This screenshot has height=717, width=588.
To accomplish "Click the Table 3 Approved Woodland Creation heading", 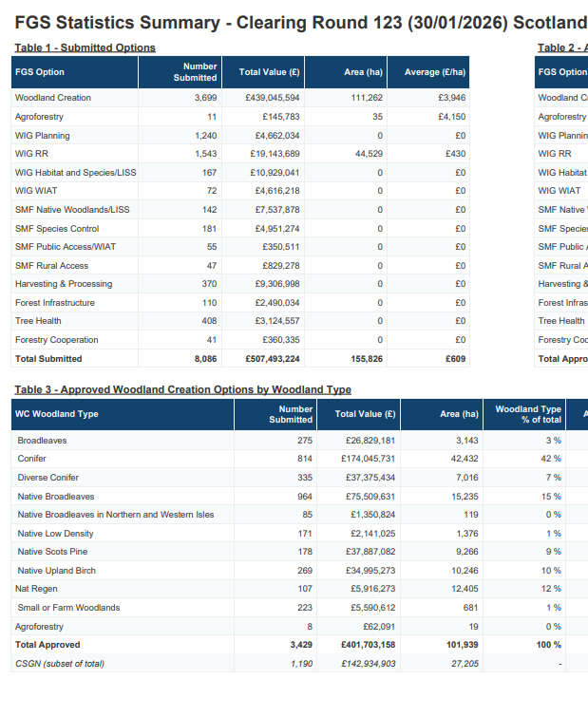I will 182,389.
